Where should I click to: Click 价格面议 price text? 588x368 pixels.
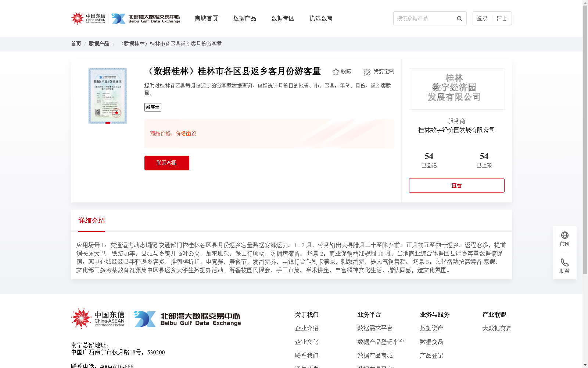[x=186, y=134]
